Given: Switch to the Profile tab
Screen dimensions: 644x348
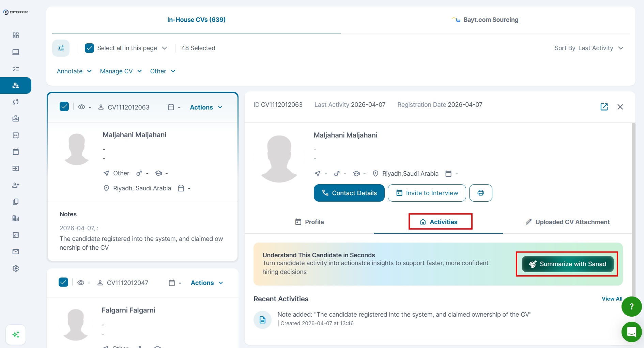Looking at the screenshot, I should [309, 222].
